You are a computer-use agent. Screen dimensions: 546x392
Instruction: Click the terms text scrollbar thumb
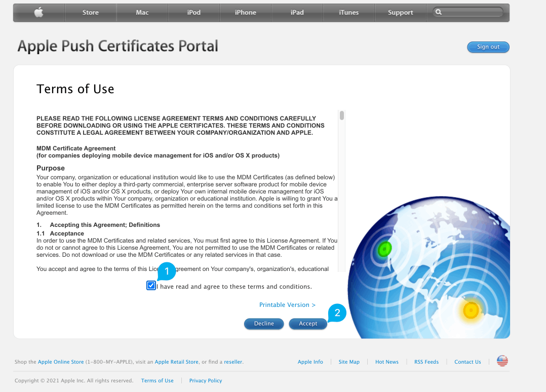[x=342, y=115]
